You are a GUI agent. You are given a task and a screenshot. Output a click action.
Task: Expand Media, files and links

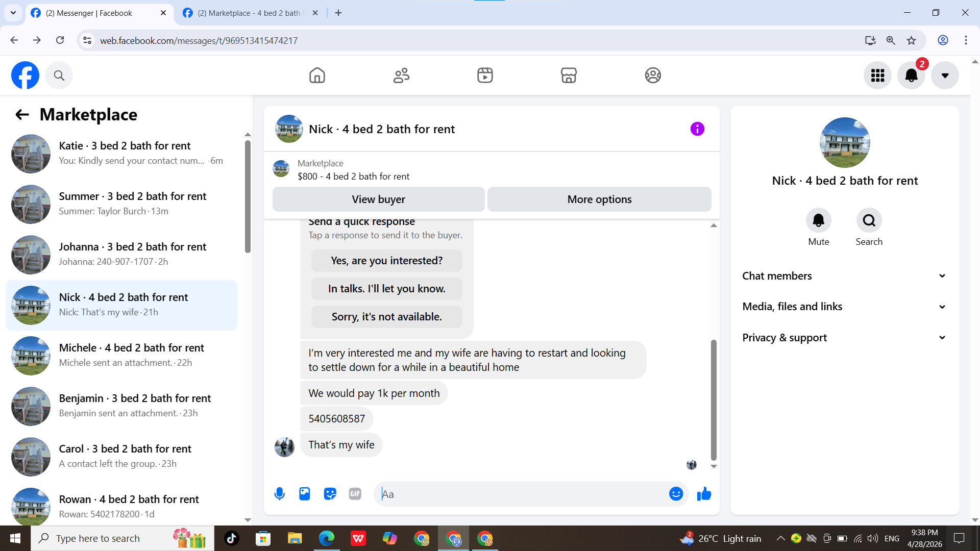[844, 307]
